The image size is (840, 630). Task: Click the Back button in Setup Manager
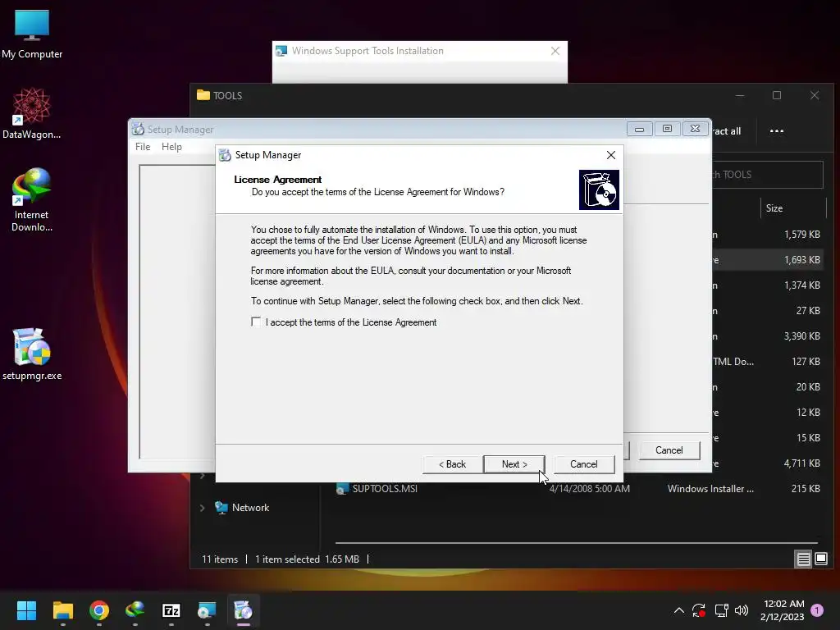coord(453,464)
